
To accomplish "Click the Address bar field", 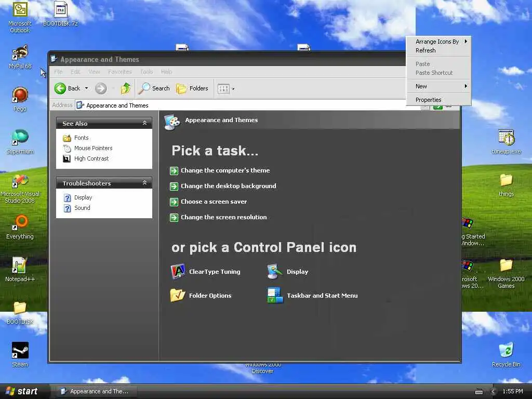I will pos(248,105).
